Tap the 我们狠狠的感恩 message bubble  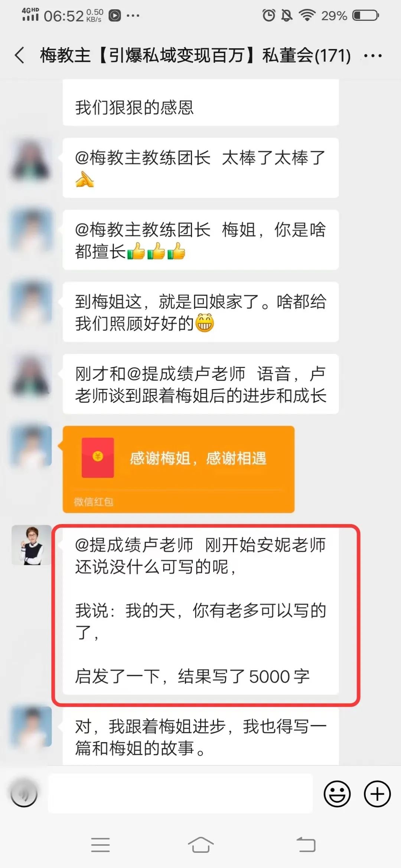click(x=200, y=102)
